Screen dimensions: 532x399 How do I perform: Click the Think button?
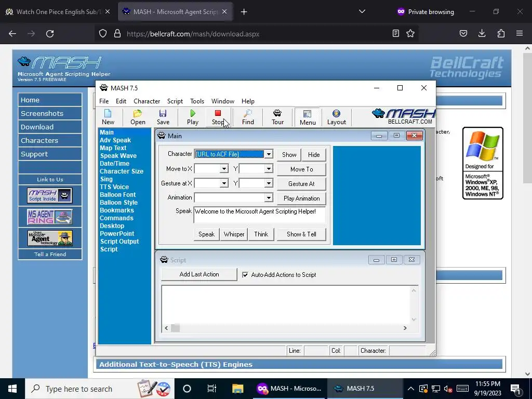tap(261, 234)
